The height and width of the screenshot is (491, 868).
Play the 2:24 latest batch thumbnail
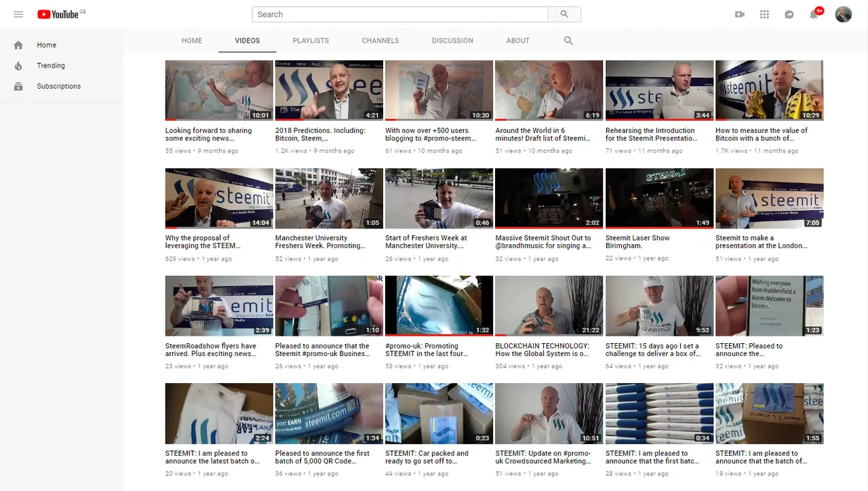click(219, 414)
